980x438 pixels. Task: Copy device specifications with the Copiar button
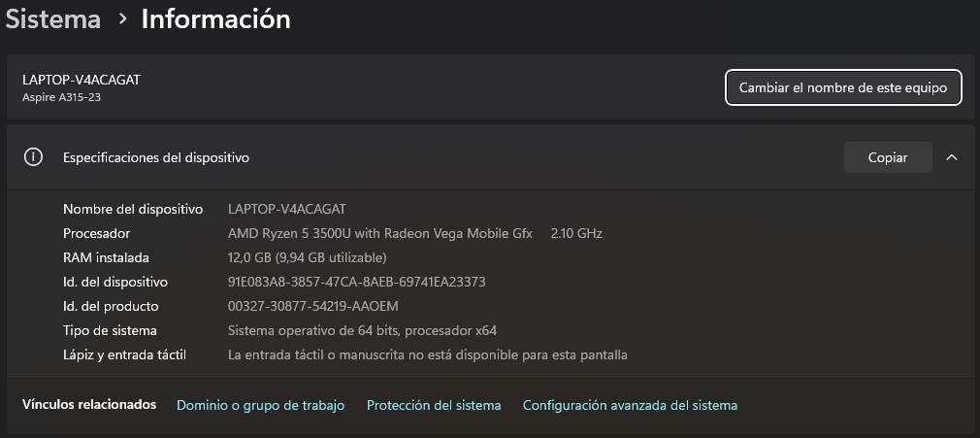click(888, 157)
